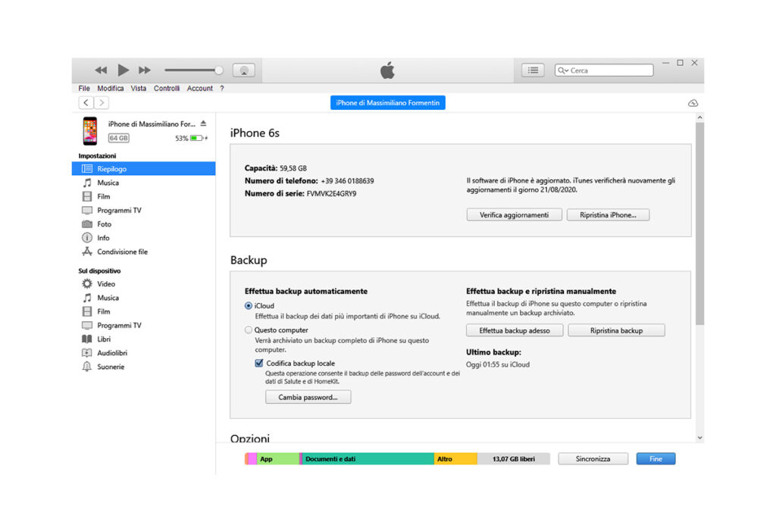Click the Cerca search field

pos(604,70)
